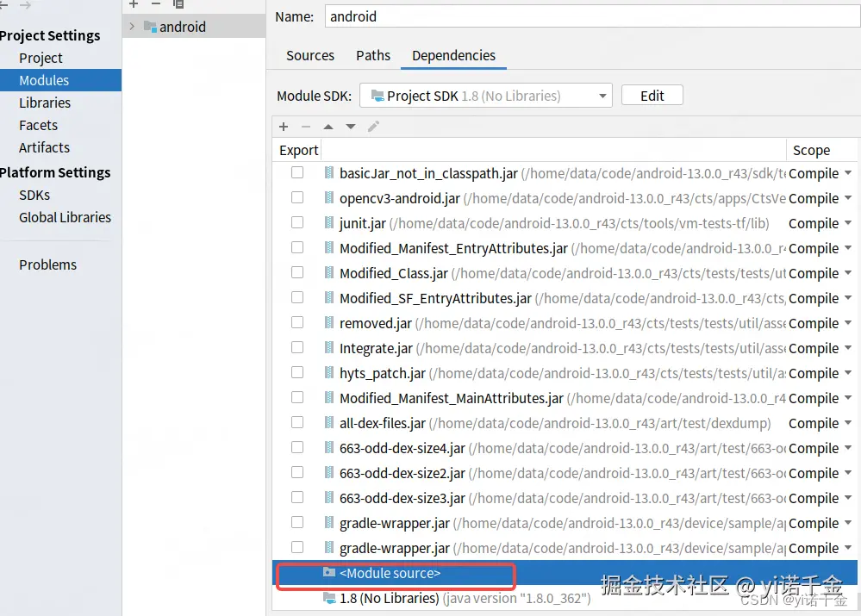Check export for 663-odd-dex-size3.jar
This screenshot has height=616, width=861.
click(297, 497)
